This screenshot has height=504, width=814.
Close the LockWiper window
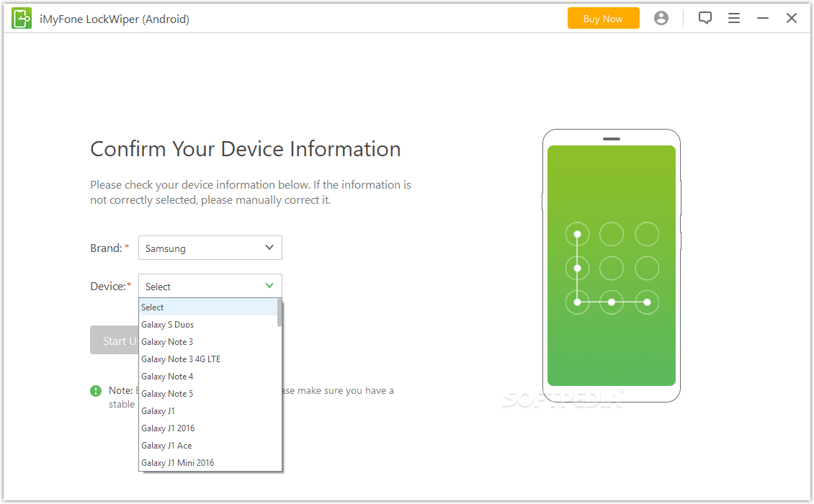[792, 19]
